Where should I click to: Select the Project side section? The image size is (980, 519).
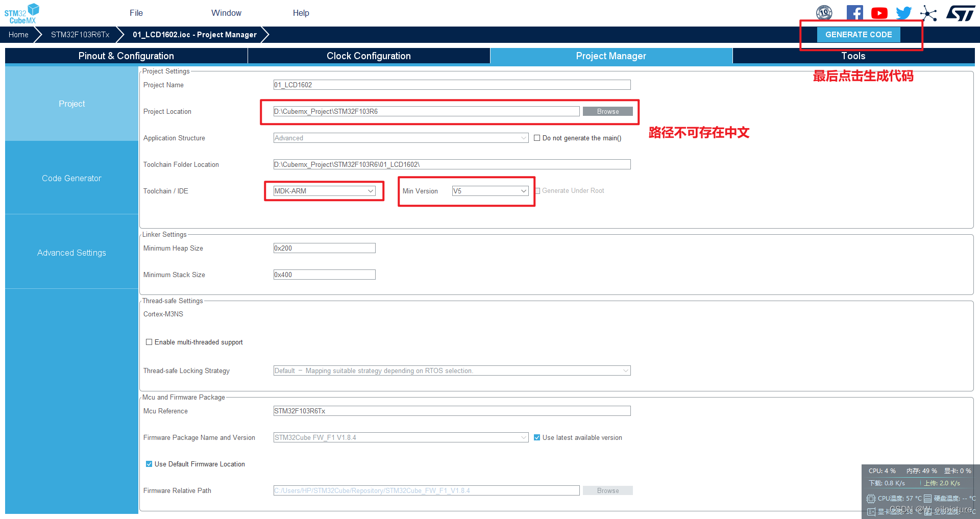coord(71,104)
